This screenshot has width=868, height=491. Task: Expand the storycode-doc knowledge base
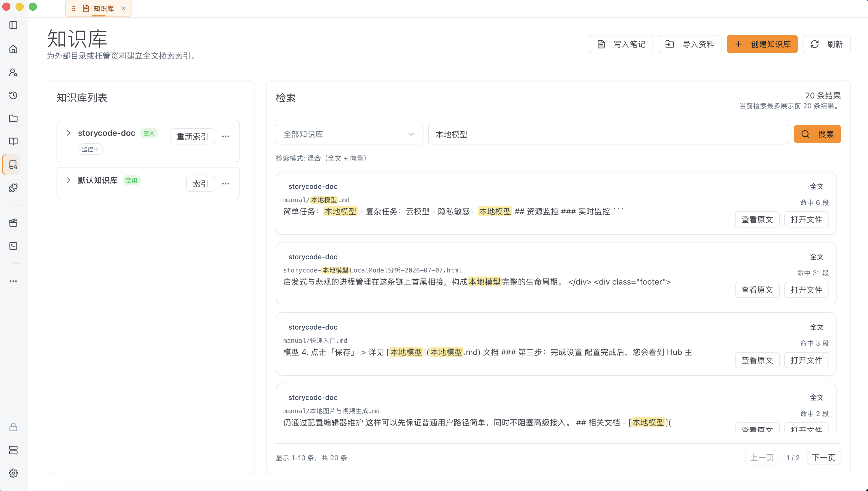pos(68,133)
